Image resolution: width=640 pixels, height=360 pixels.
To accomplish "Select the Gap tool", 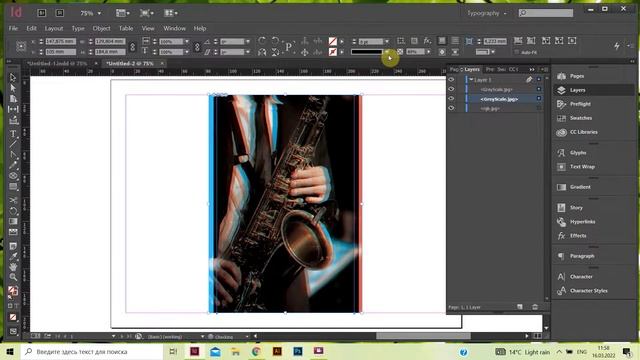I will 13,109.
